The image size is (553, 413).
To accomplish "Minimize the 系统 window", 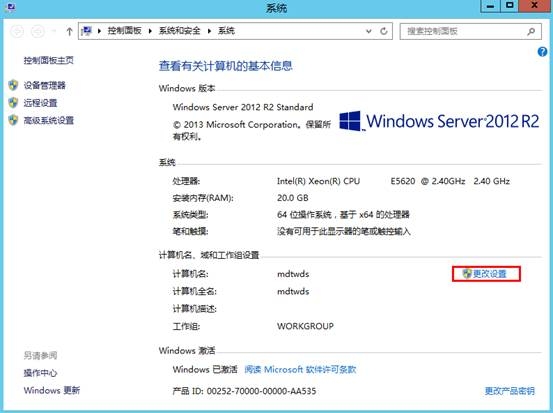I will click(x=490, y=6).
